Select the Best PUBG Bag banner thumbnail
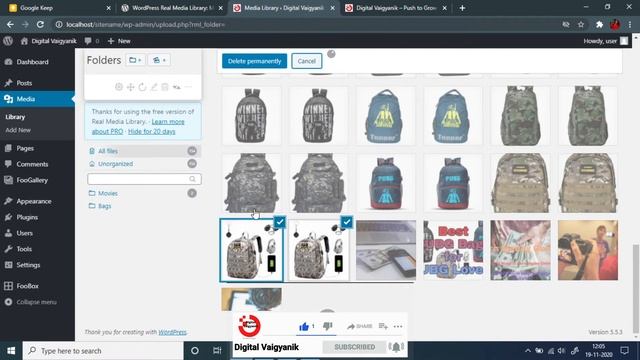 pos(453,250)
